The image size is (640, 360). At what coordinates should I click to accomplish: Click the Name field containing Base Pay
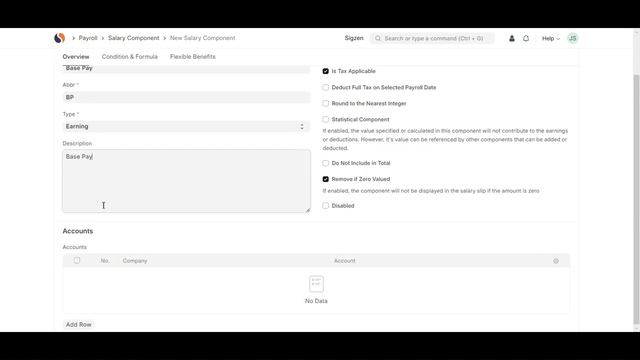[x=186, y=69]
